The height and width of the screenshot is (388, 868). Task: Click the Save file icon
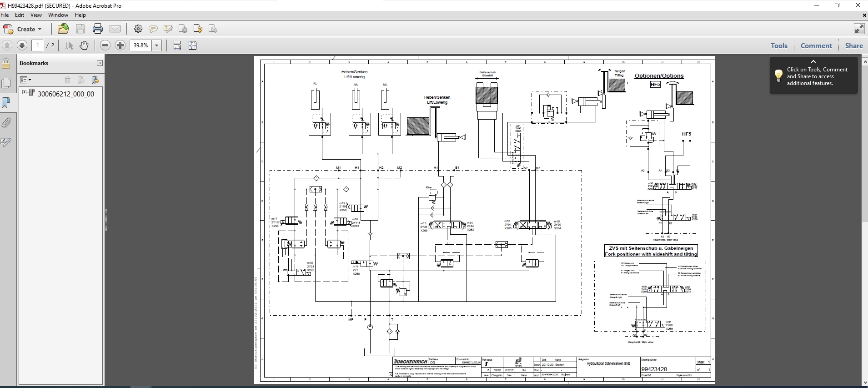pyautogui.click(x=80, y=29)
